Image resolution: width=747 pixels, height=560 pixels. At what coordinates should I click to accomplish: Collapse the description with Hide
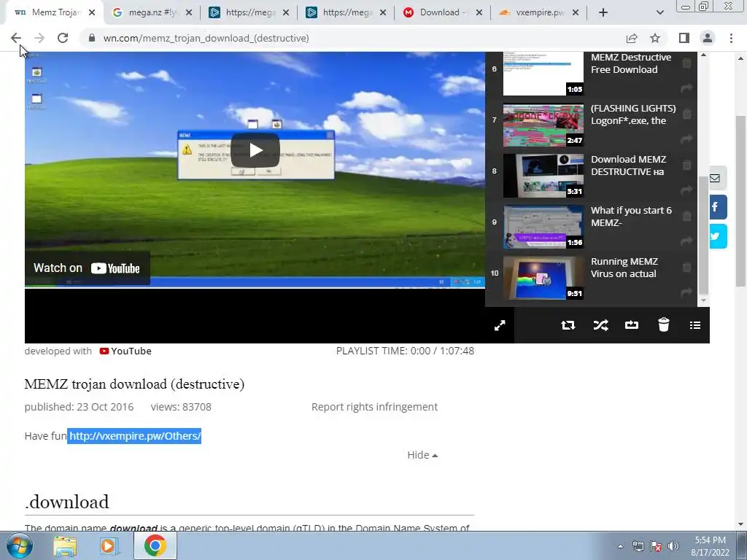(x=422, y=455)
